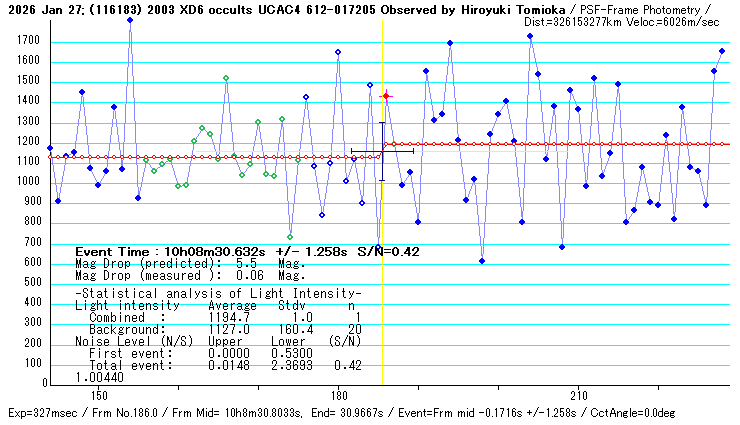Click the 180 label on the x-axis

(338, 396)
